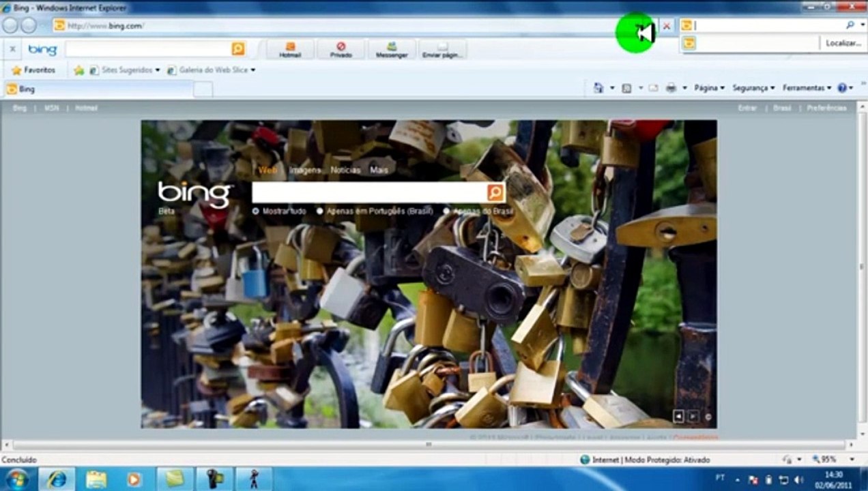Click the Add to Favorites Bar star icon

(79, 70)
